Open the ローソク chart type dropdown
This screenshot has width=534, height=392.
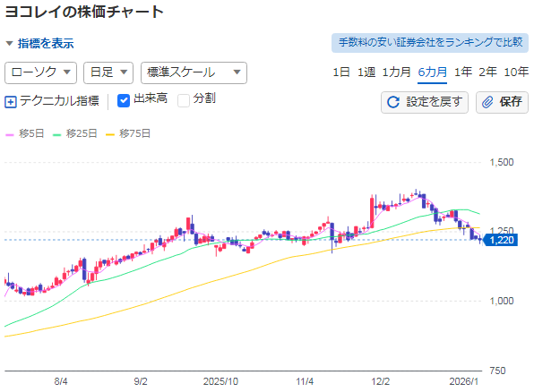tap(40, 72)
